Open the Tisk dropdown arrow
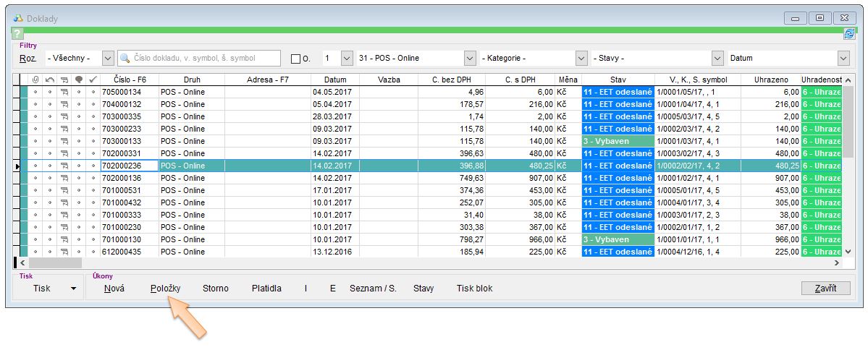 tap(73, 289)
